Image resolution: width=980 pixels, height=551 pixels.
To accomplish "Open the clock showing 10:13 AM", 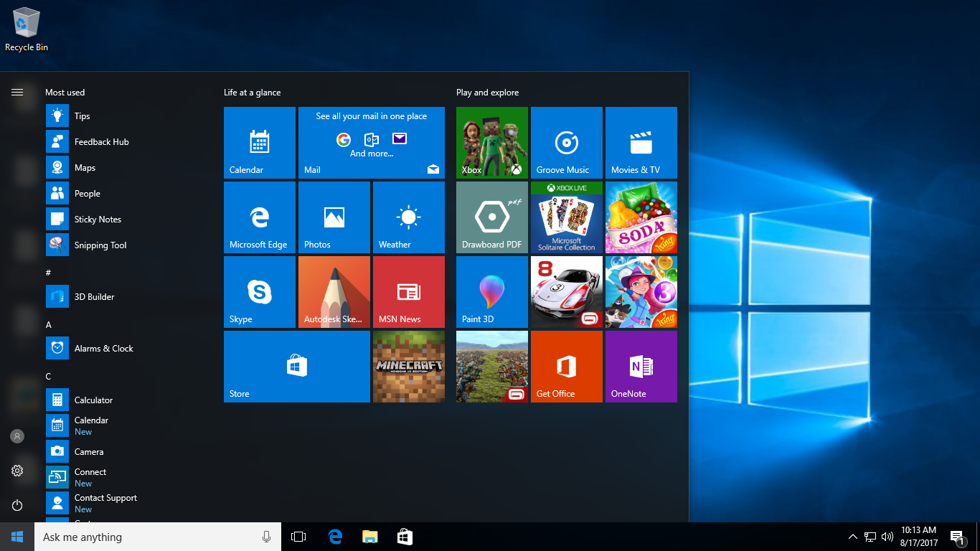I will pyautogui.click(x=918, y=537).
